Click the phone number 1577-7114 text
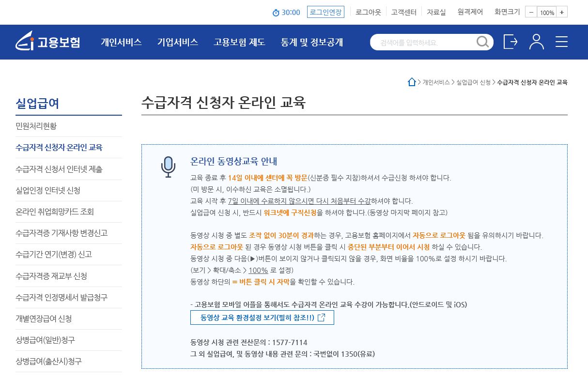 click(289, 342)
